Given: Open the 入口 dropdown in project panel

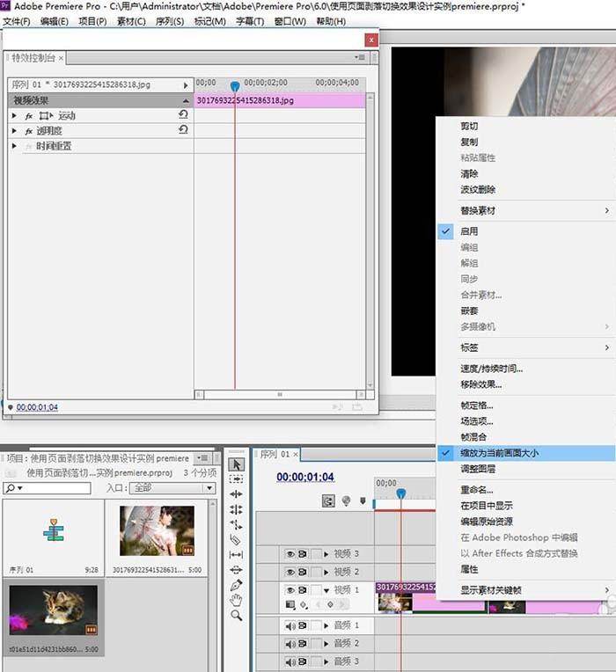Looking at the screenshot, I should pyautogui.click(x=172, y=487).
